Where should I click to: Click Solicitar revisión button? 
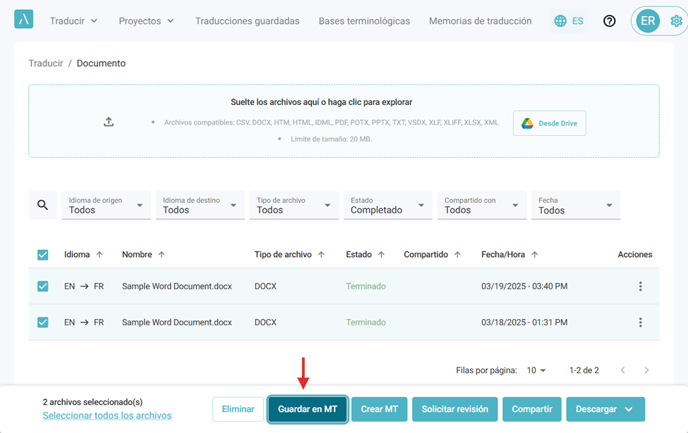click(x=455, y=409)
